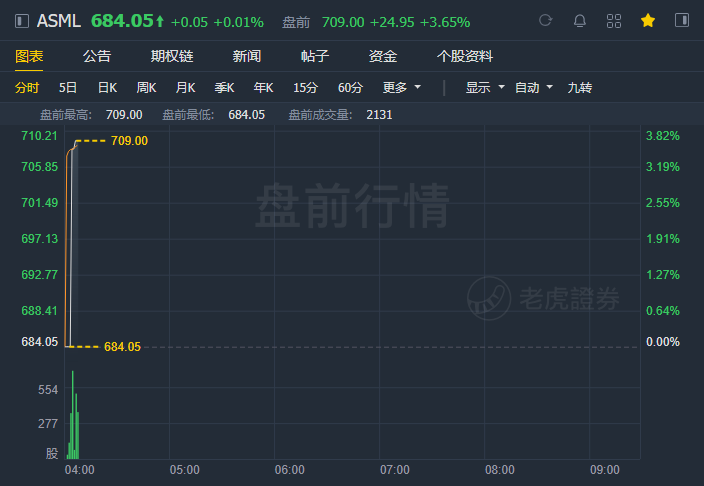The width and height of the screenshot is (704, 486).
Task: Click the 0.00% percent axis label
Action: click(663, 342)
